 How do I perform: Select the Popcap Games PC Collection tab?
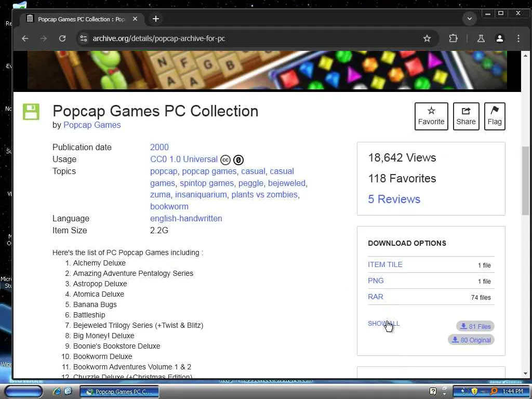point(82,19)
